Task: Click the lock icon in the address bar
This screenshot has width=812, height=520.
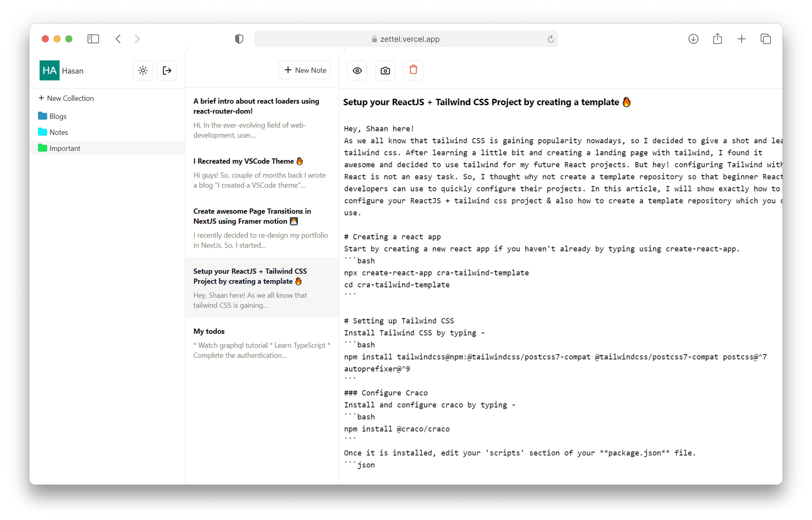Action: pos(374,39)
